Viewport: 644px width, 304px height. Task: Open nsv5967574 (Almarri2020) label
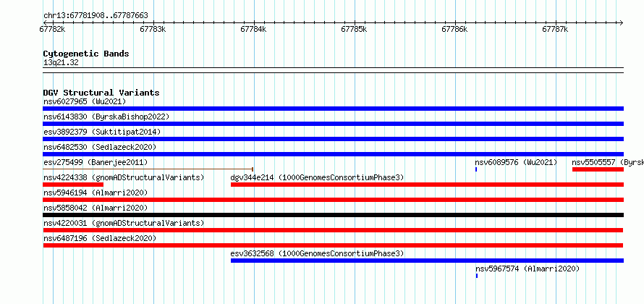[x=528, y=269]
